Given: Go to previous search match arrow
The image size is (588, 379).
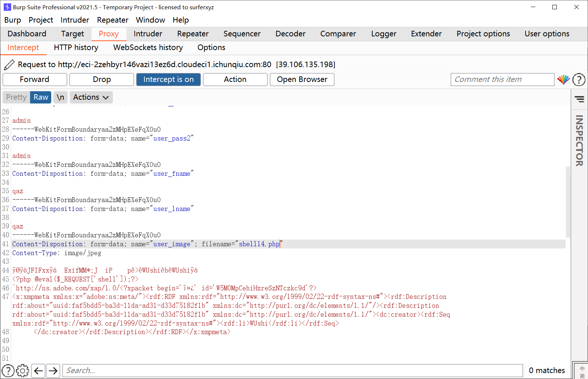Looking at the screenshot, I should pos(39,370).
